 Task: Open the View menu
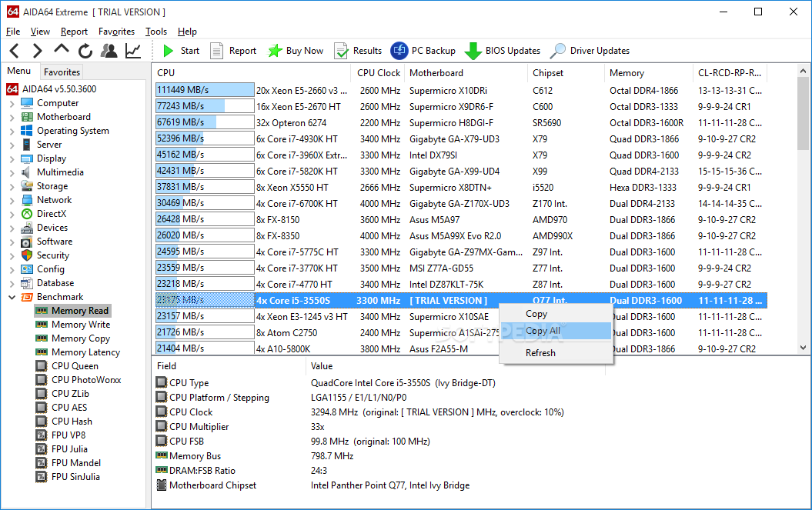coord(40,32)
